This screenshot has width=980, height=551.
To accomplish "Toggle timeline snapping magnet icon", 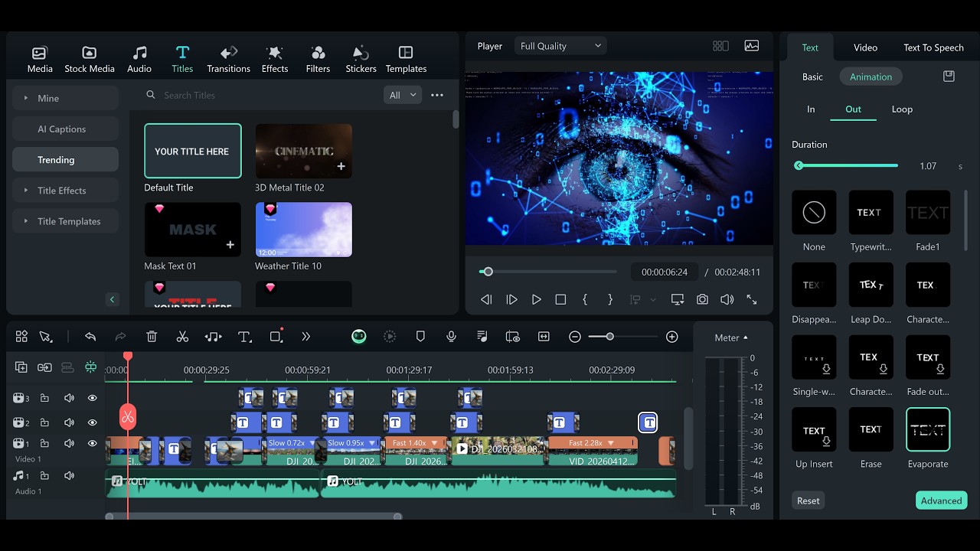I will (91, 367).
